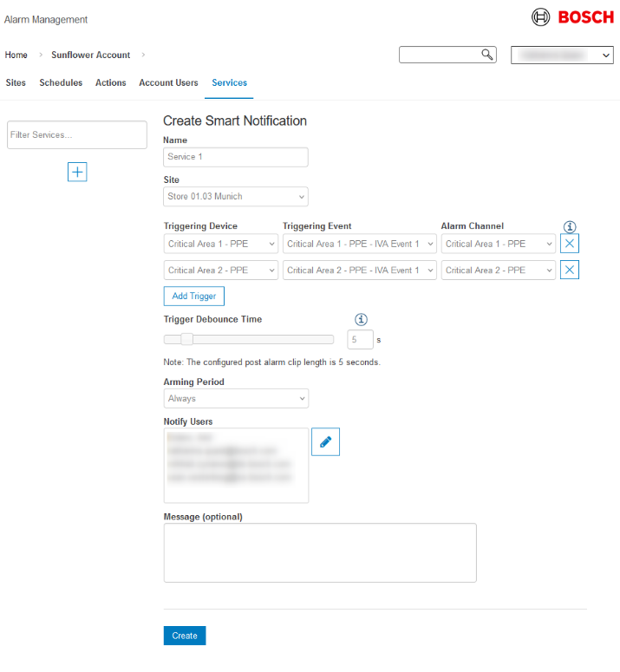The image size is (620, 672).
Task: Open second Alarm Channel dropdown
Action: (x=498, y=271)
